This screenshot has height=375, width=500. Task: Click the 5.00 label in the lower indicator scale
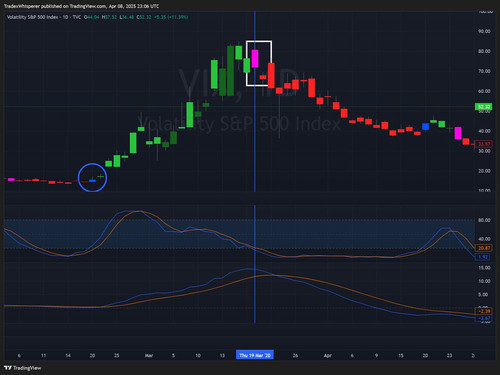pos(484,294)
